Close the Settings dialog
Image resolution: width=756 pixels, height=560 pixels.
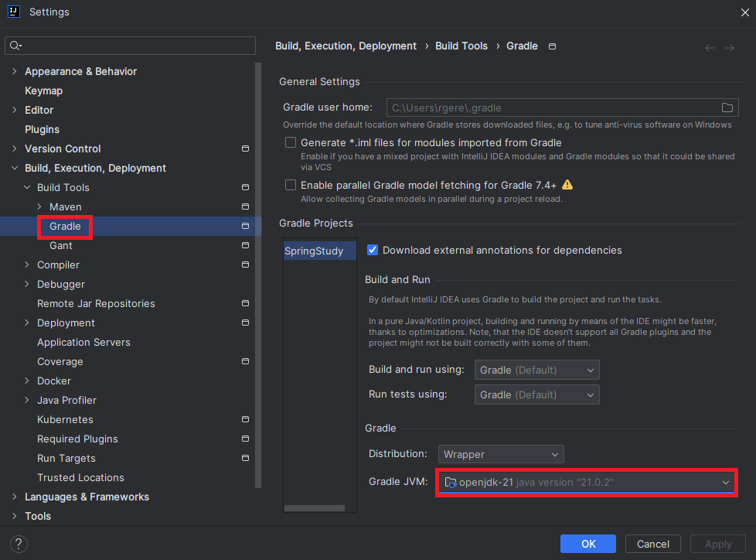pyautogui.click(x=745, y=12)
